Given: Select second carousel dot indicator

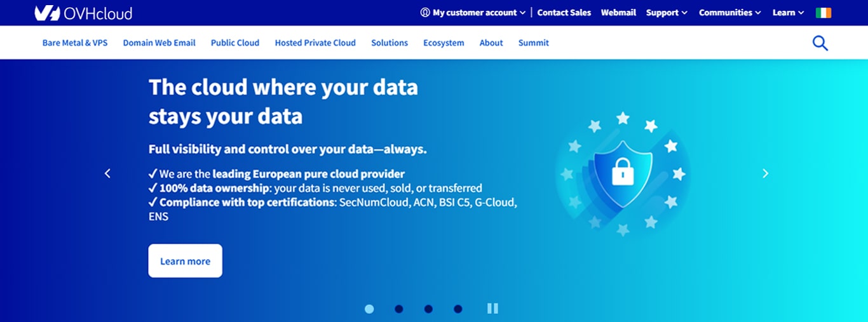Looking at the screenshot, I should (x=398, y=309).
